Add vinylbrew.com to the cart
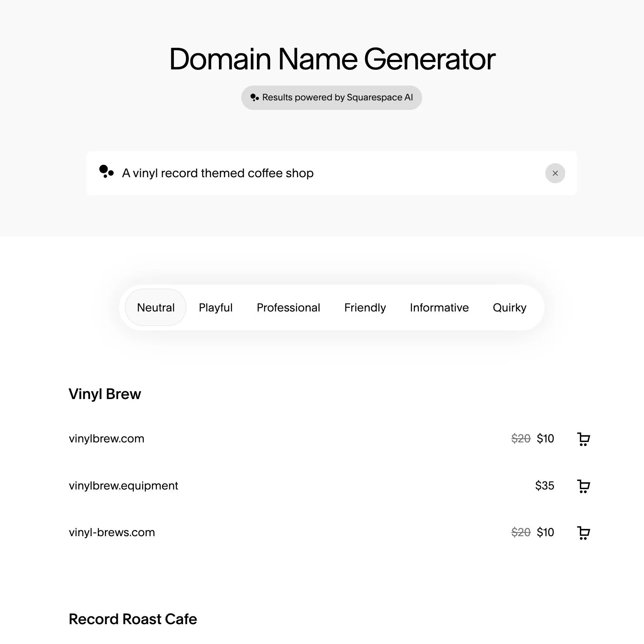644x644 pixels. tap(583, 439)
